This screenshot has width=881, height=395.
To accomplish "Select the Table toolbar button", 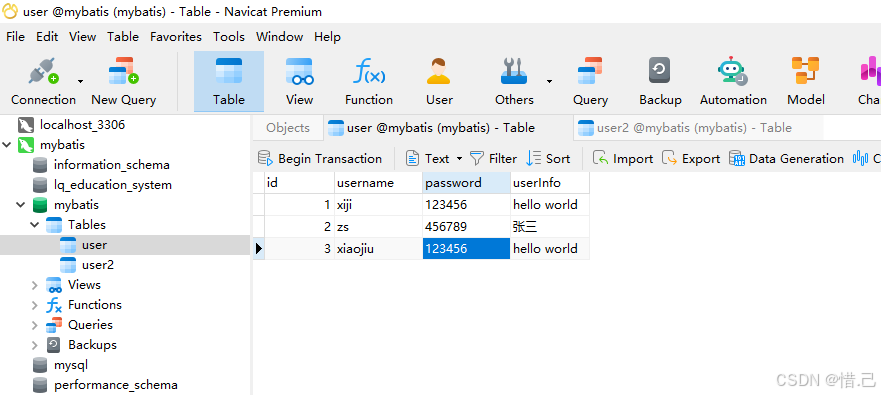I will click(x=229, y=81).
